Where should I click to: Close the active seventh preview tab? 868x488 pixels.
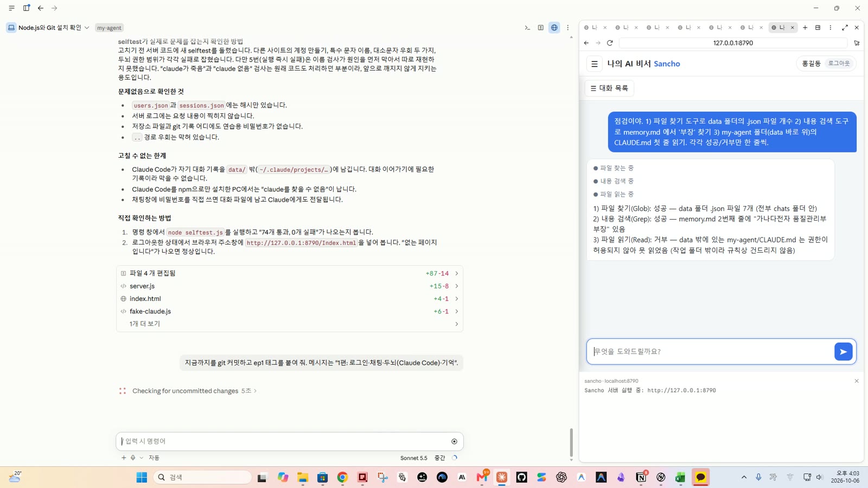793,28
